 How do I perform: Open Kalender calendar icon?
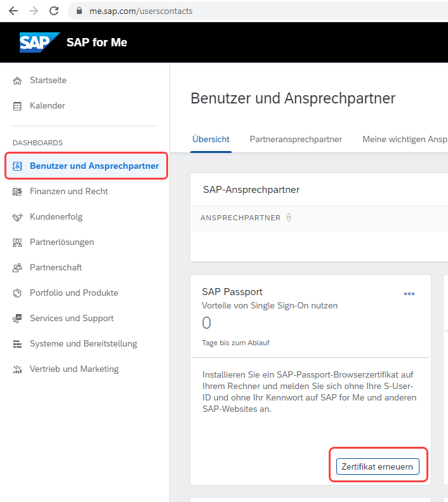pyautogui.click(x=17, y=106)
